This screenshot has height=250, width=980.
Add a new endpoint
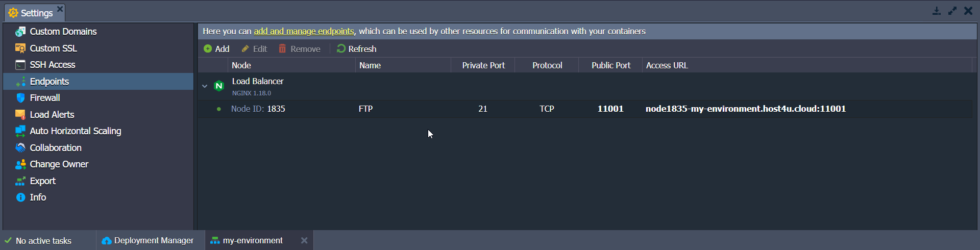(216, 49)
